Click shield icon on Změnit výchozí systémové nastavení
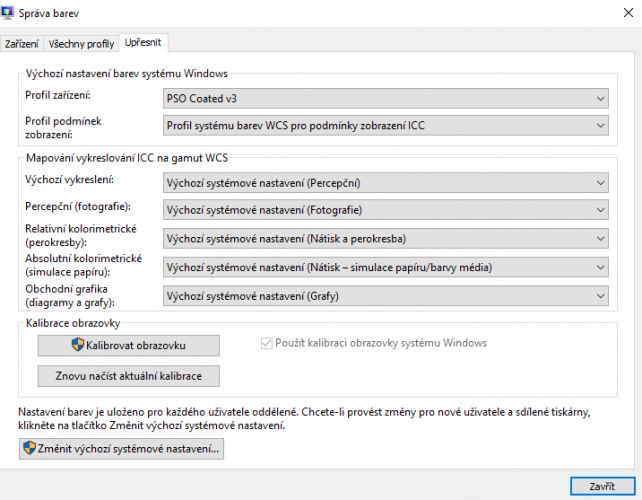642x500 pixels. pos(29,448)
